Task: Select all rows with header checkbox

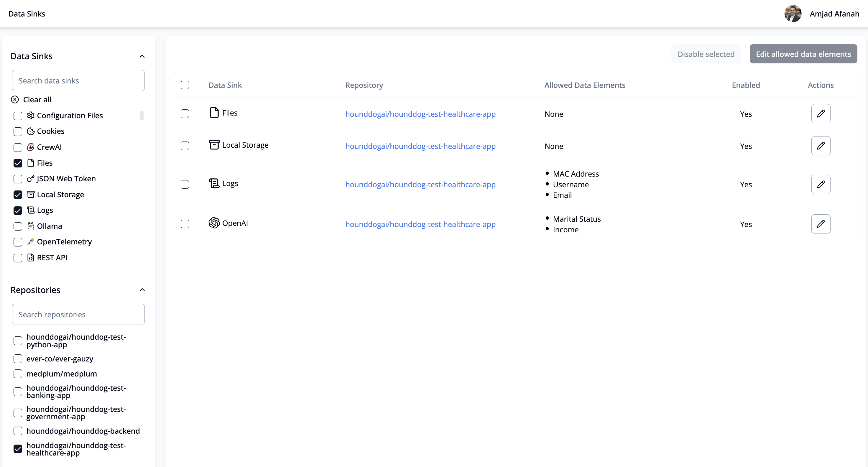Action: point(185,85)
